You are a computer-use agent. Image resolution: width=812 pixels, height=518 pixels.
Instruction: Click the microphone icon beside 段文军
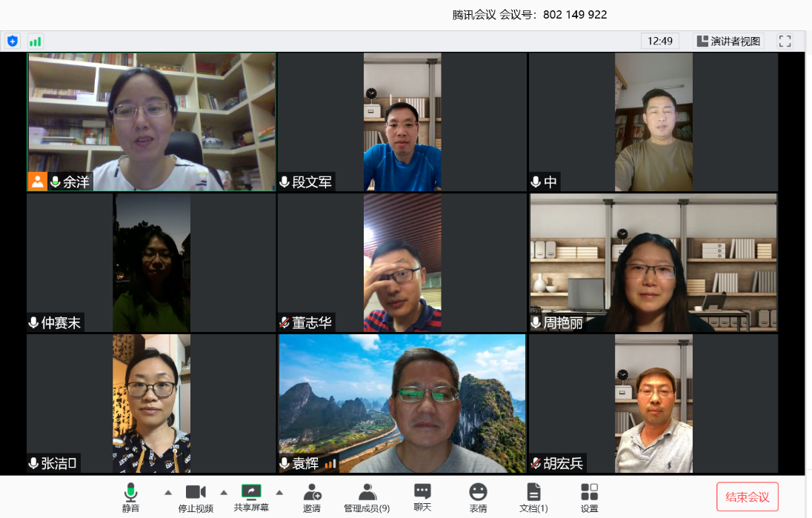[284, 182]
